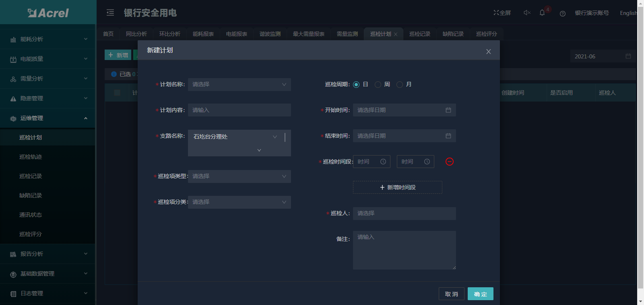This screenshot has height=305, width=644.
Task: Click calendar icon in 开始时间 field
Action: (448, 110)
